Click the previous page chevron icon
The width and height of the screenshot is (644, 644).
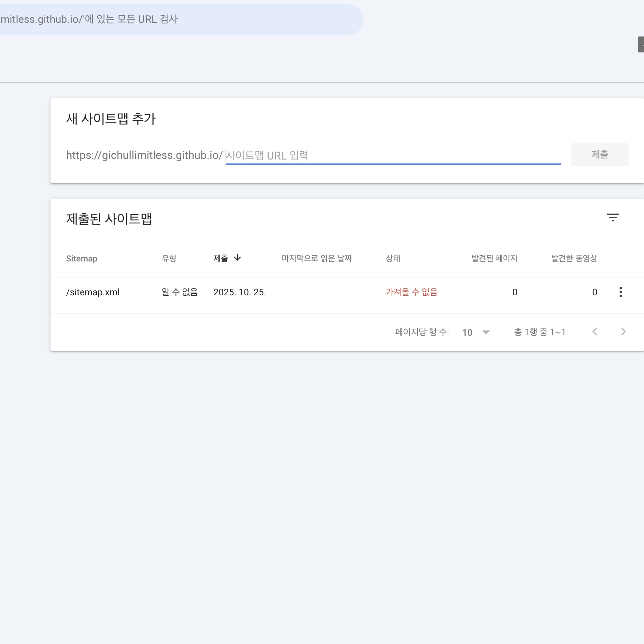(x=595, y=332)
